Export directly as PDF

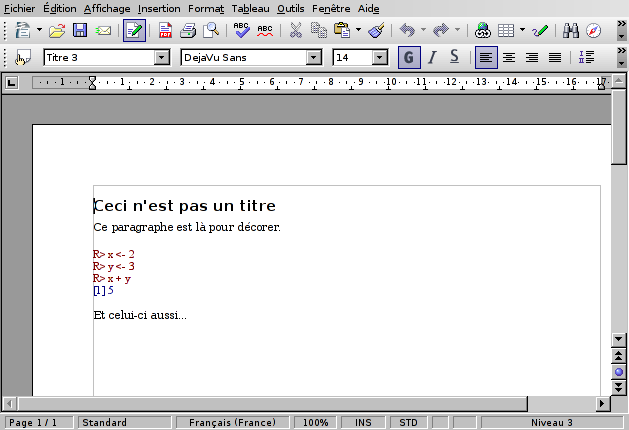tap(165, 31)
